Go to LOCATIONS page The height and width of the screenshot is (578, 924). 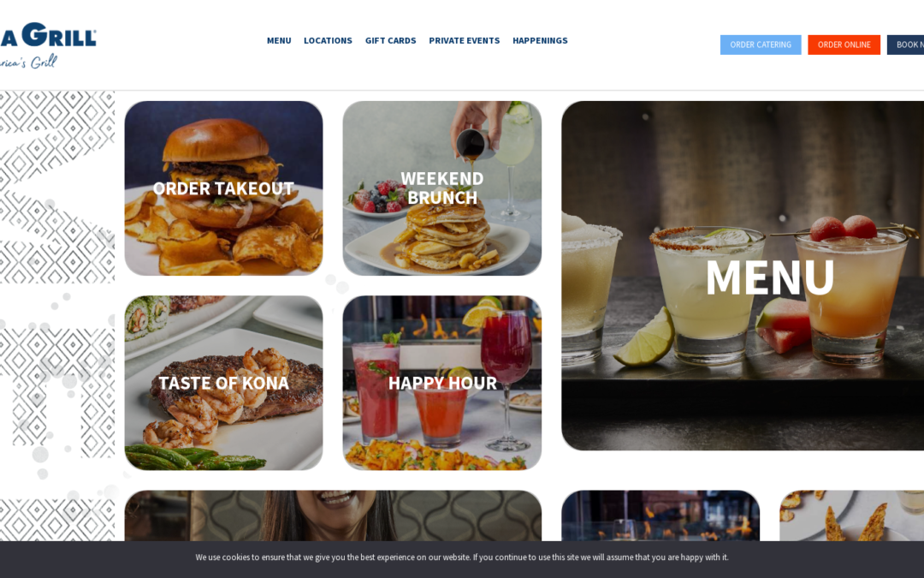[x=328, y=41]
